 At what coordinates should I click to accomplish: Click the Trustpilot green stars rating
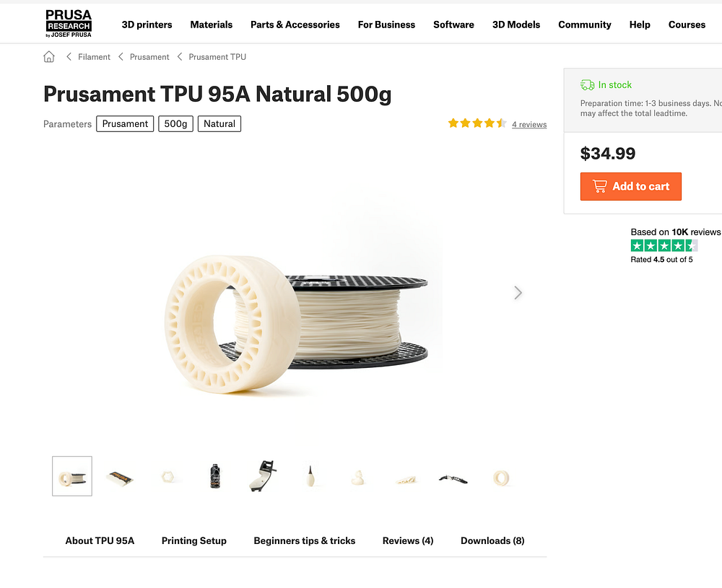click(x=664, y=246)
